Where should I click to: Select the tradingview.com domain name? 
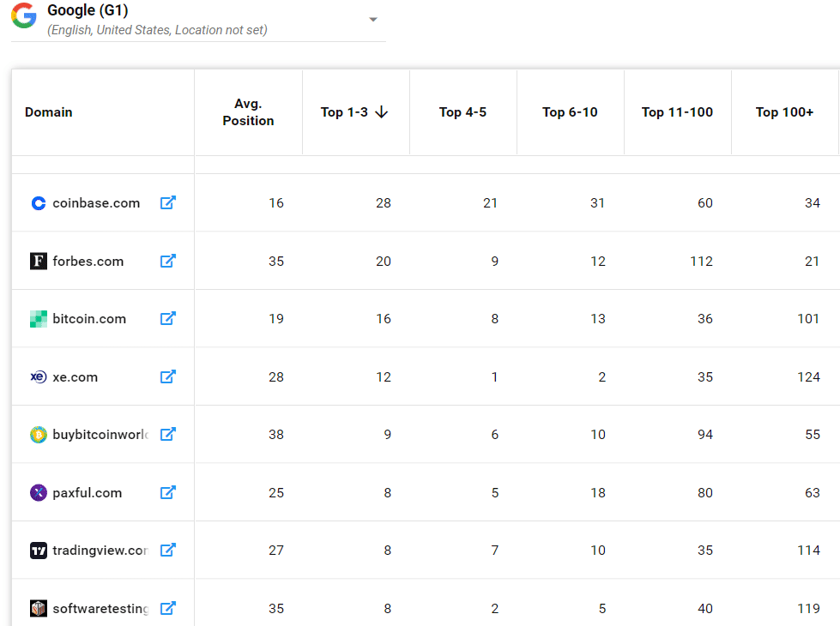coord(100,550)
